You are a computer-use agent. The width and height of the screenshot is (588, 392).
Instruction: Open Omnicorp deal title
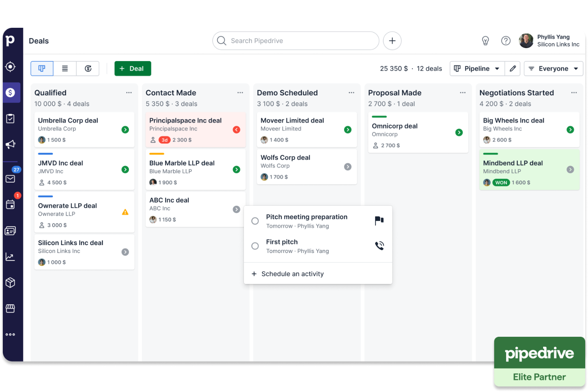click(395, 126)
